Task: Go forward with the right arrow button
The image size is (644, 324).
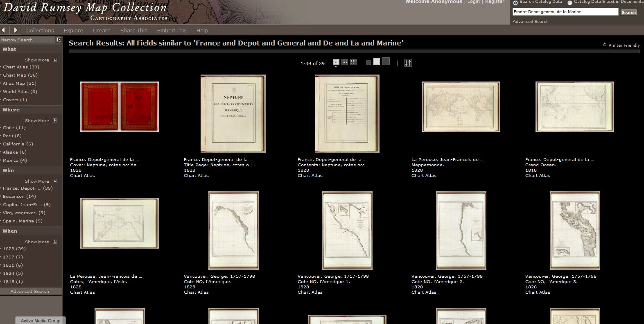Action: (x=16, y=30)
